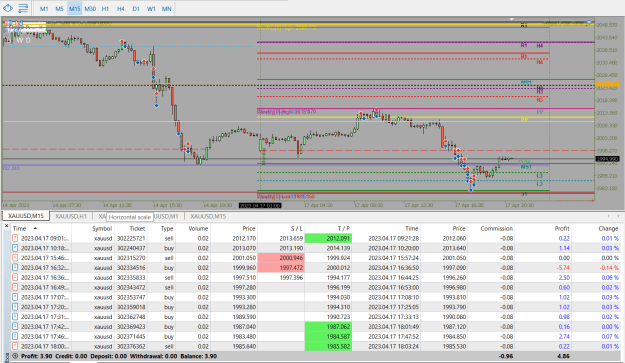The height and width of the screenshot is (363, 625).
Task: Open the indicators list icon with horizontal lines
Action: click(23, 8)
